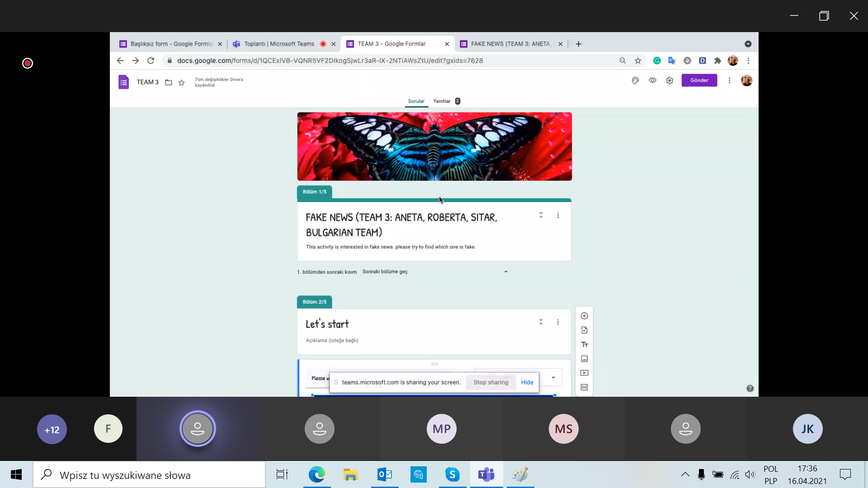Image resolution: width=868 pixels, height=488 pixels.
Task: Add video icon in sidebar
Action: (x=584, y=373)
